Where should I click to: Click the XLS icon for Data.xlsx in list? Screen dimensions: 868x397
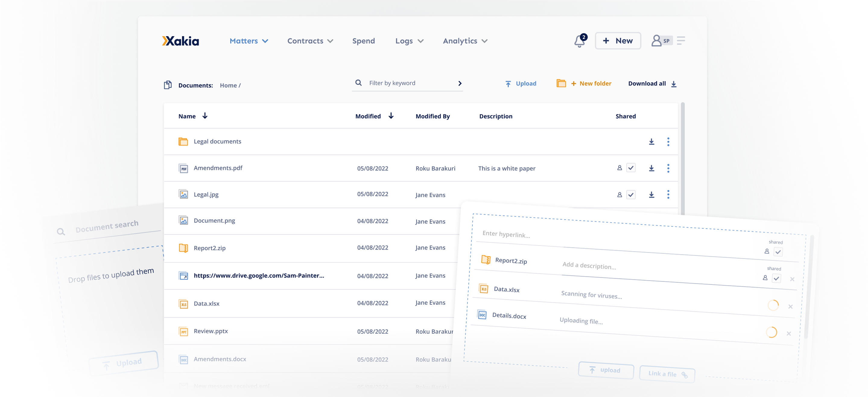(x=183, y=304)
